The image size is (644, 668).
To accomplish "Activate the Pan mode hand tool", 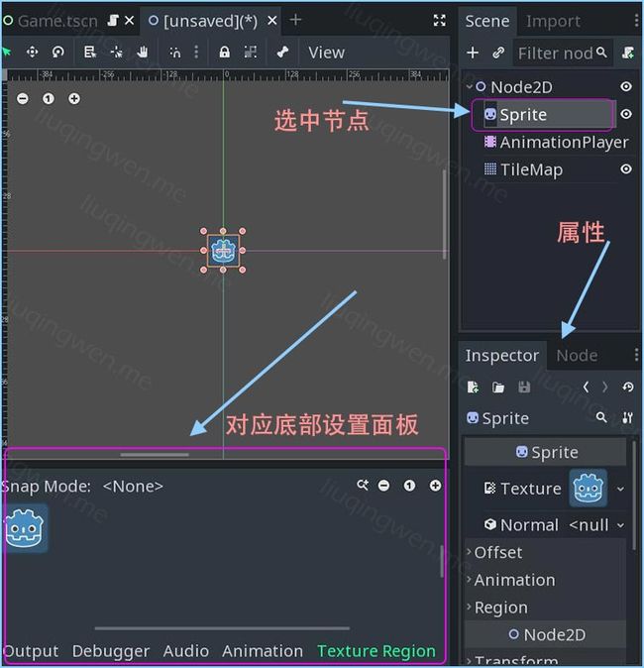I will 143,53.
